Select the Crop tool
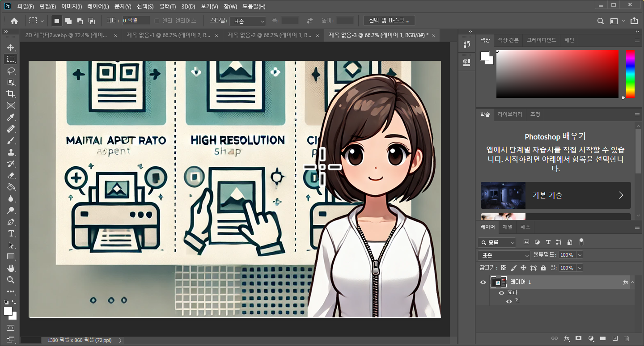644x346 pixels. tap(11, 94)
